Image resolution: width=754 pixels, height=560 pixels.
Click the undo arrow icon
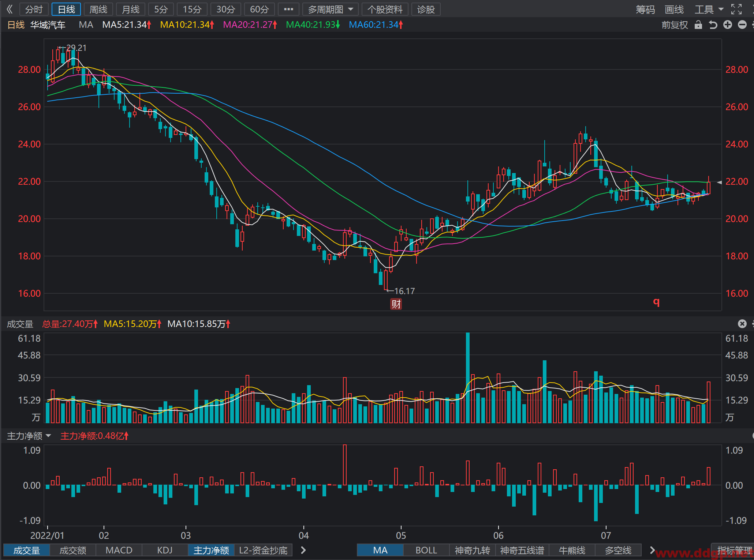pyautogui.click(x=713, y=25)
